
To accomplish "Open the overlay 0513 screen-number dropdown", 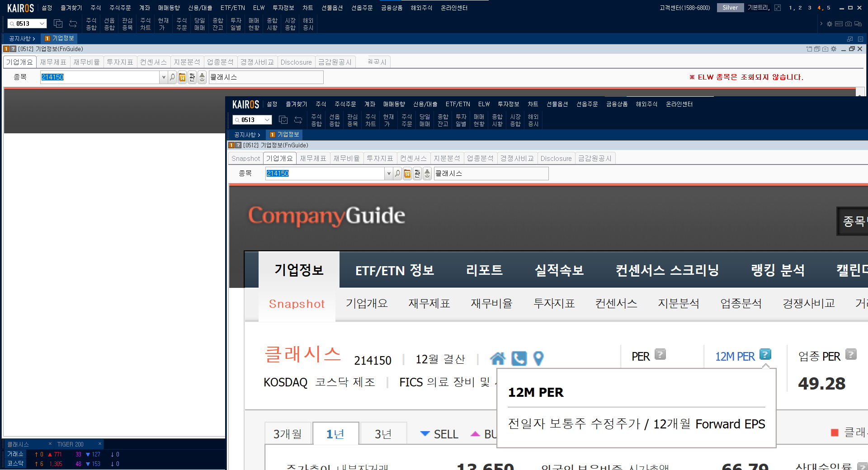I will tap(267, 120).
